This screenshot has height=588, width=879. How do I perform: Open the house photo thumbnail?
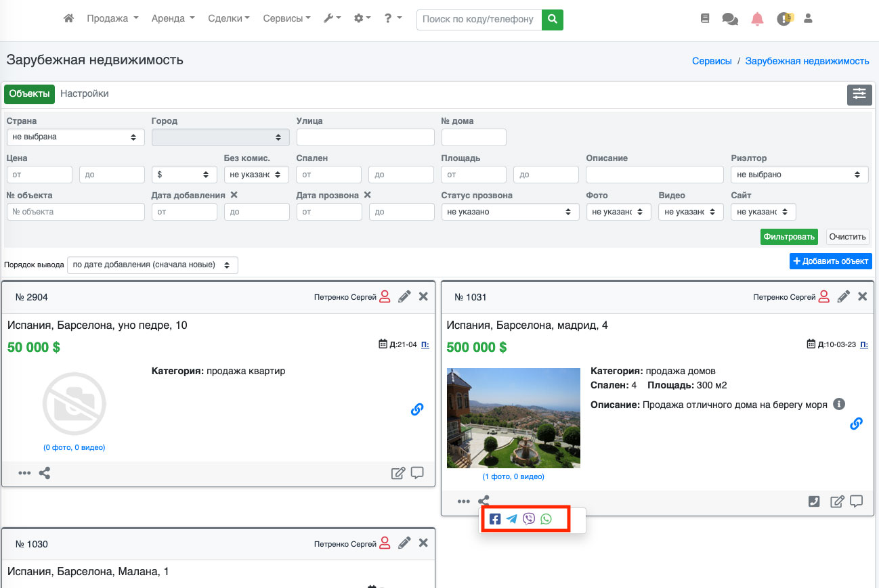tap(513, 418)
